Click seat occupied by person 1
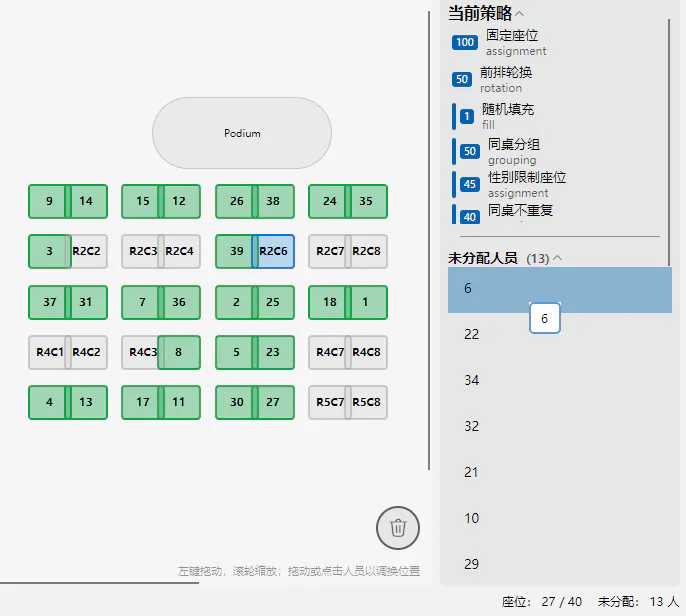The height and width of the screenshot is (616, 686). [366, 302]
